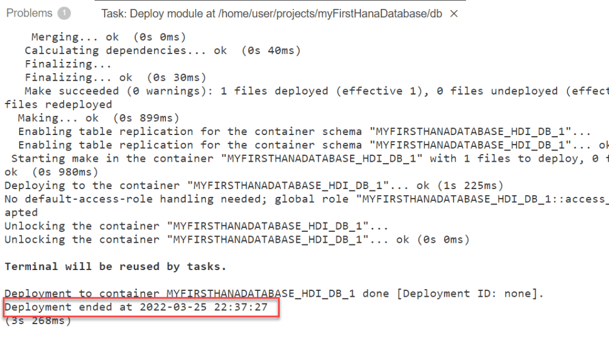This screenshot has height=364, width=609.
Task: Click the "(3s 268ms)" duration text
Action: click(x=38, y=321)
